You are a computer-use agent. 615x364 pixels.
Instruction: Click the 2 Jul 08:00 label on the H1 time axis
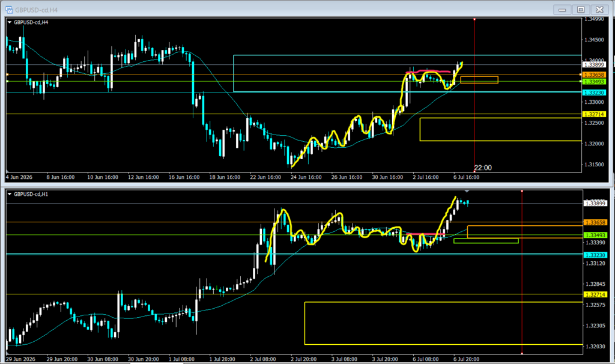[x=263, y=359]
